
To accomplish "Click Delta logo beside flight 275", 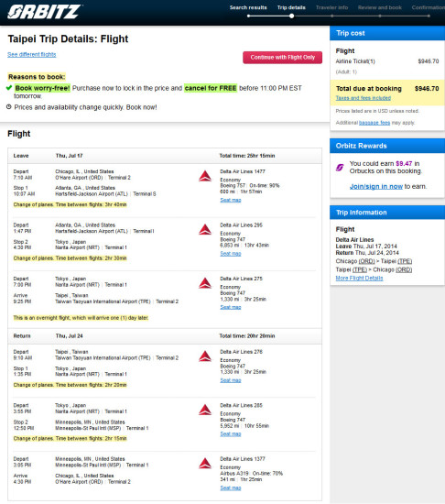I will [205, 283].
